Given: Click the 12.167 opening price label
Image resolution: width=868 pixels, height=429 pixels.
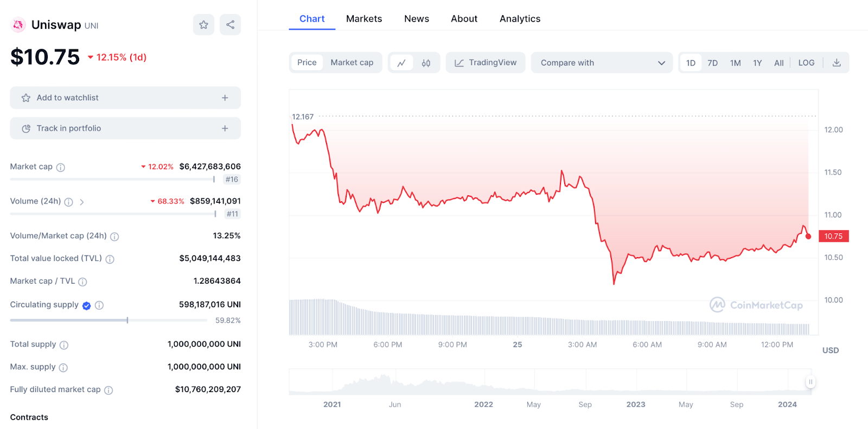Looking at the screenshot, I should pyautogui.click(x=303, y=117).
